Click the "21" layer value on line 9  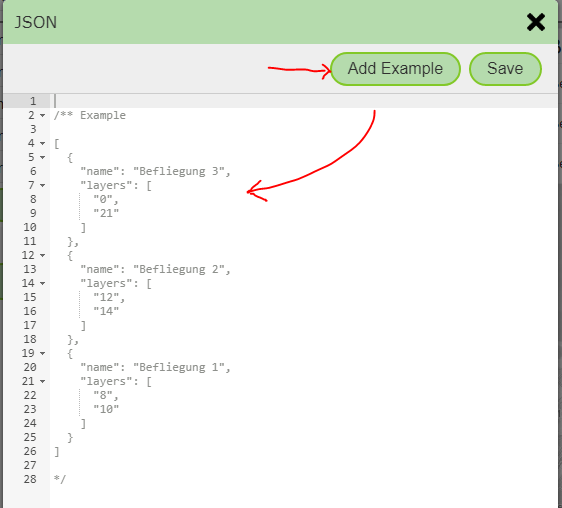click(x=106, y=213)
